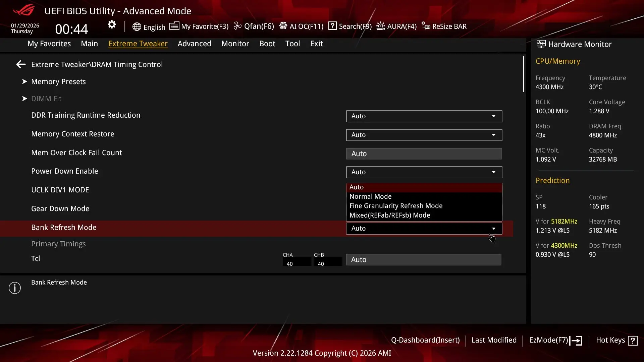Image resolution: width=644 pixels, height=362 pixels.
Task: Click the Primary Timings section heading
Action: click(58, 244)
